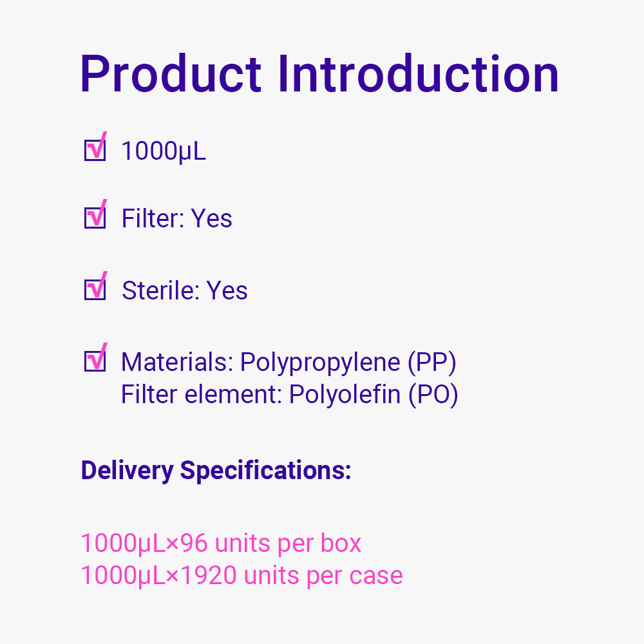644x644 pixels.
Task: Select the 1000µL text label
Action: (x=164, y=151)
